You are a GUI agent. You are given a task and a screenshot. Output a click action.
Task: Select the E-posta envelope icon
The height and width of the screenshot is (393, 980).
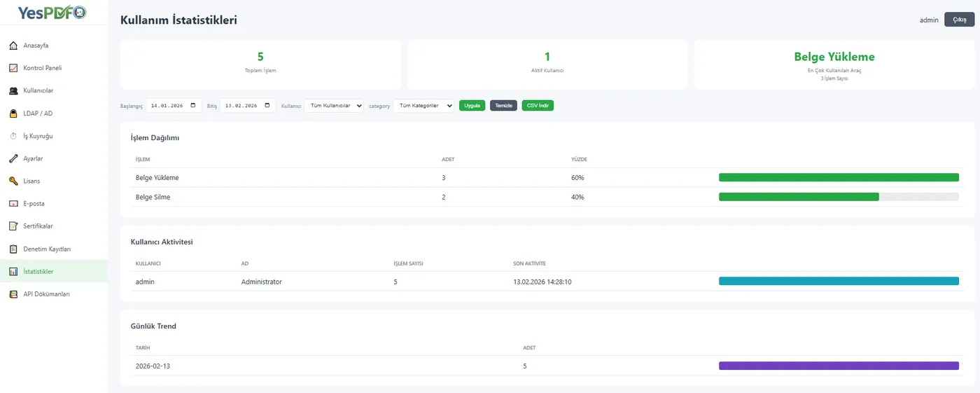[13, 204]
